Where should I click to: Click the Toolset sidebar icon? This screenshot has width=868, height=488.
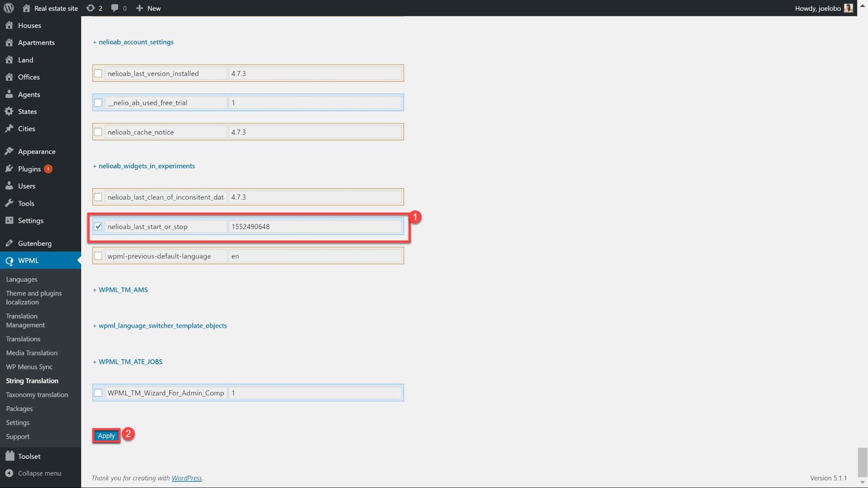(10, 456)
